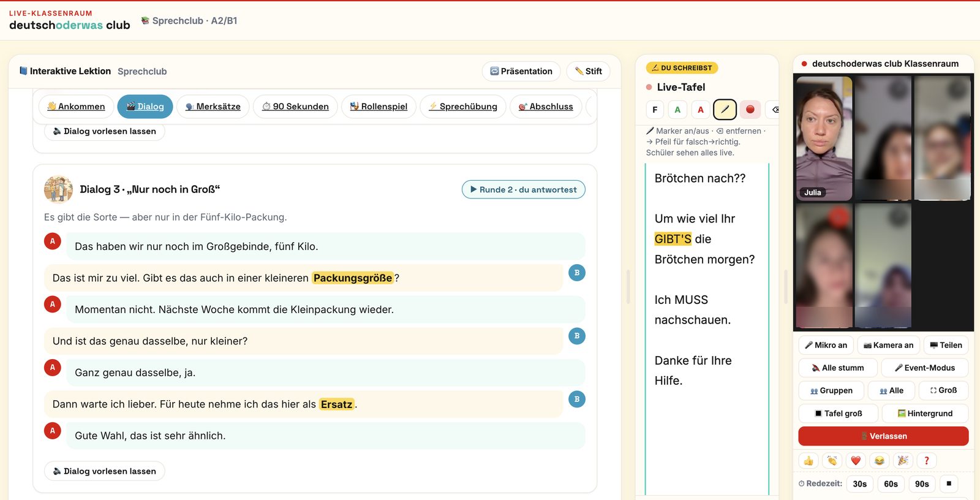This screenshot has width=980, height=500.
Task: Click the highlighted word Ersatz
Action: click(337, 404)
